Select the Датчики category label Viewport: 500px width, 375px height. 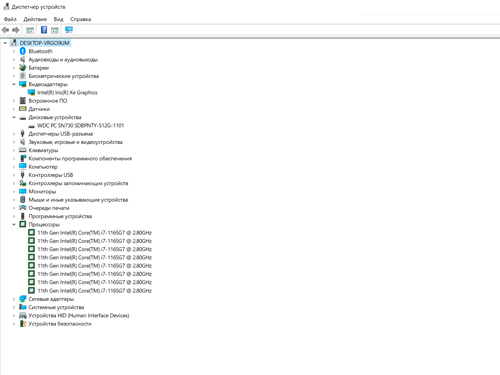click(x=39, y=109)
